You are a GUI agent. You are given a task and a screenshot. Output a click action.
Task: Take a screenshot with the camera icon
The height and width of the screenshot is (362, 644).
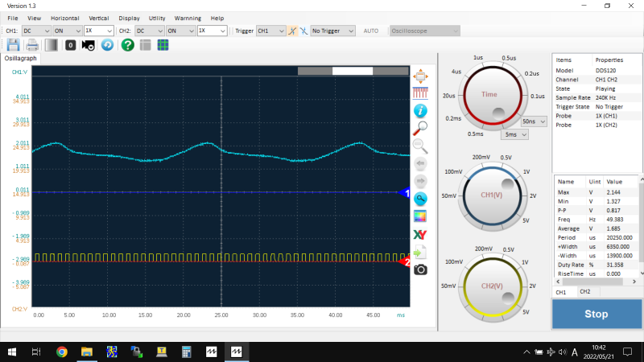coord(420,269)
